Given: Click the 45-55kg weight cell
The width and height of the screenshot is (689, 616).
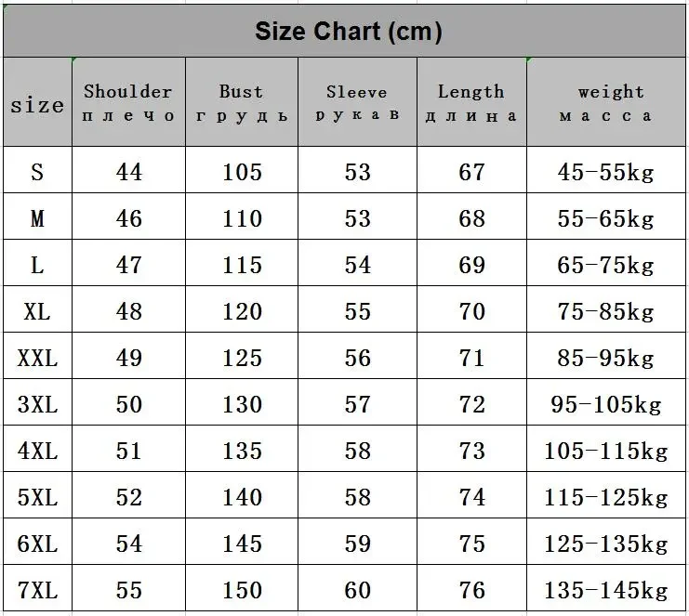Looking at the screenshot, I should pos(606,172).
